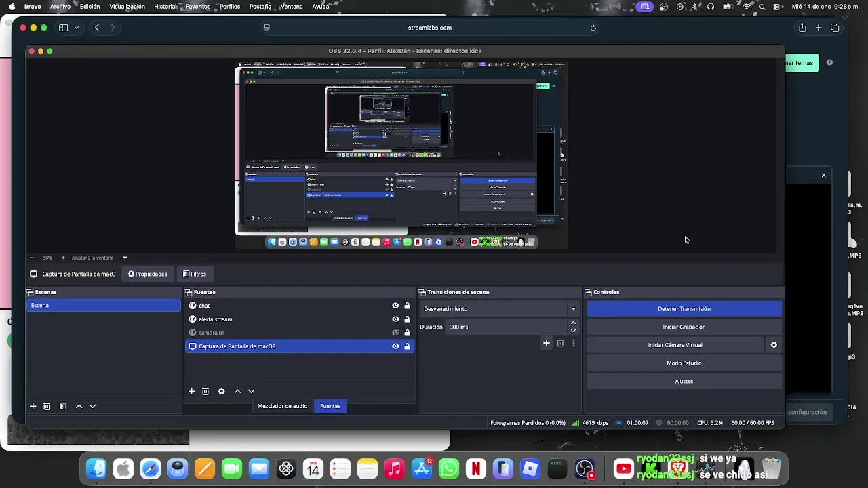This screenshot has width=868, height=488.
Task: Open source properties gear in Fuentes toolbar
Action: [x=221, y=391]
